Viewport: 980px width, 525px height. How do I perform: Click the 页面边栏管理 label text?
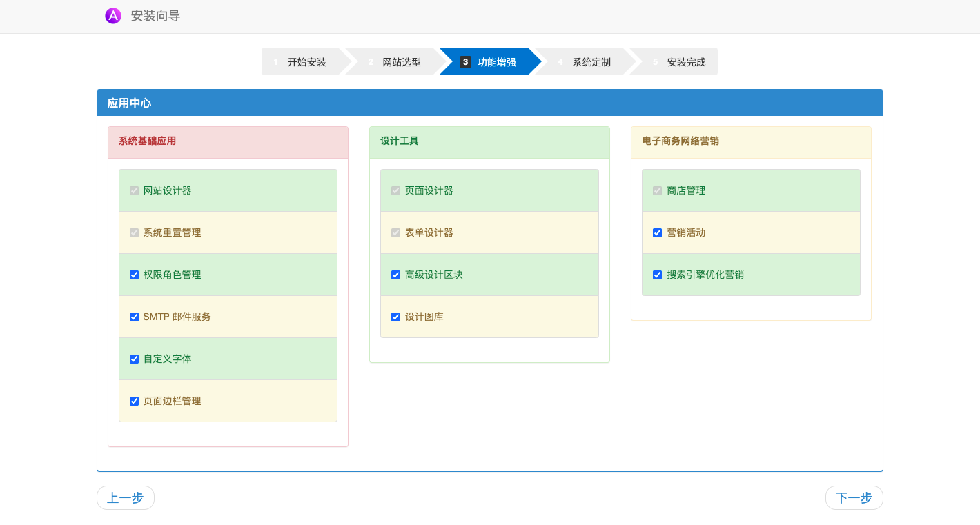coord(173,401)
